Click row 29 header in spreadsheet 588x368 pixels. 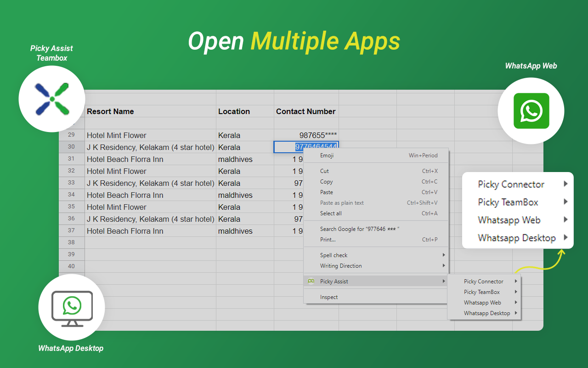pos(71,135)
